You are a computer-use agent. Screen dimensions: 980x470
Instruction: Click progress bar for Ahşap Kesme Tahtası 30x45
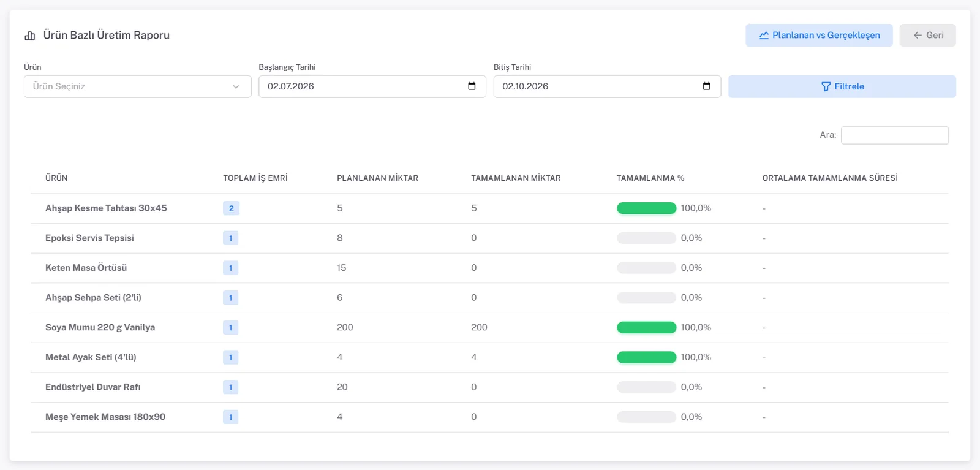point(646,208)
